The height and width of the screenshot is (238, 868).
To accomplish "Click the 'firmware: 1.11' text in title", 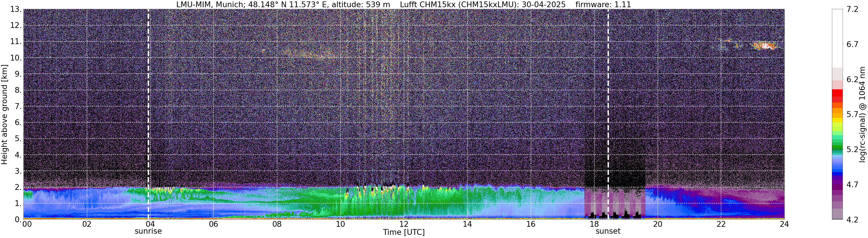I will [603, 4].
